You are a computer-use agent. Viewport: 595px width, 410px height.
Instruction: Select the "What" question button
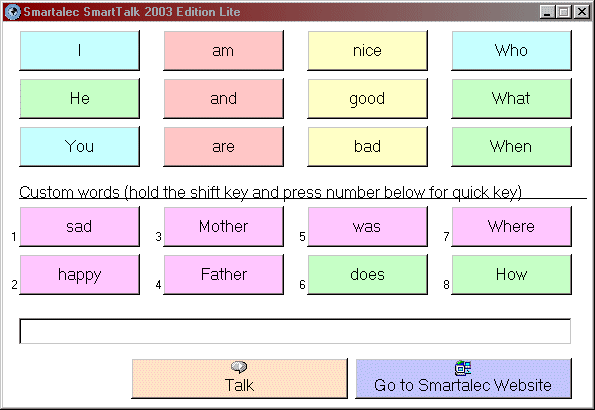511,98
